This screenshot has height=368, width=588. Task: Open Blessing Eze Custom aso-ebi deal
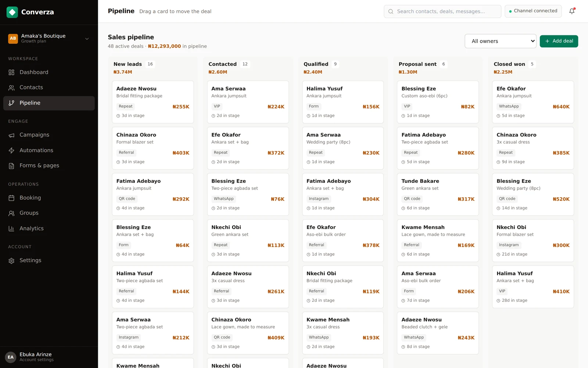pyautogui.click(x=438, y=102)
